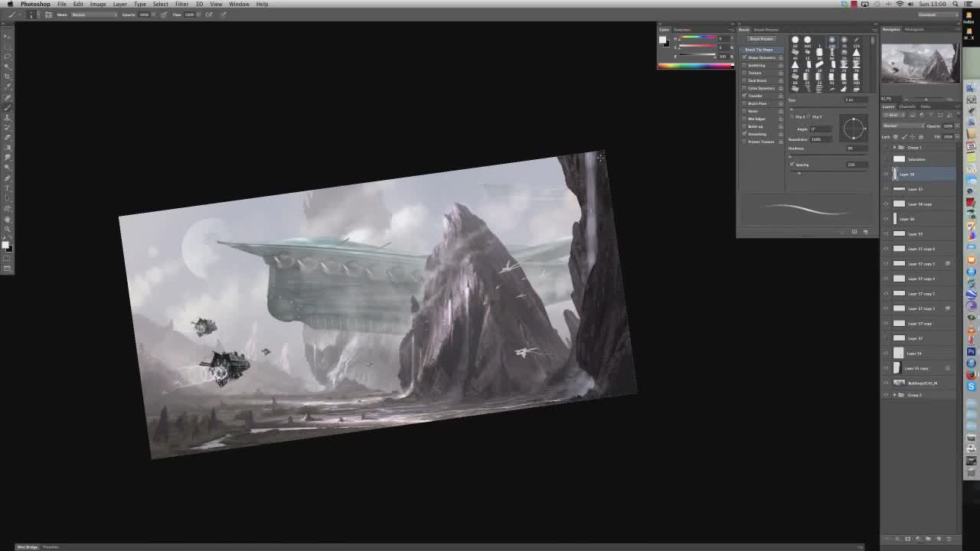Select the Hand tool

click(8, 219)
